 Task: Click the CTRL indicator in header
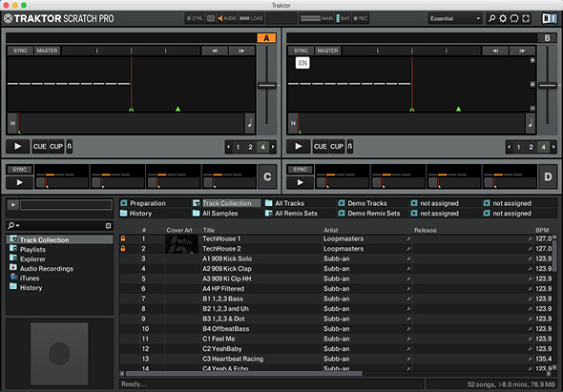(196, 18)
